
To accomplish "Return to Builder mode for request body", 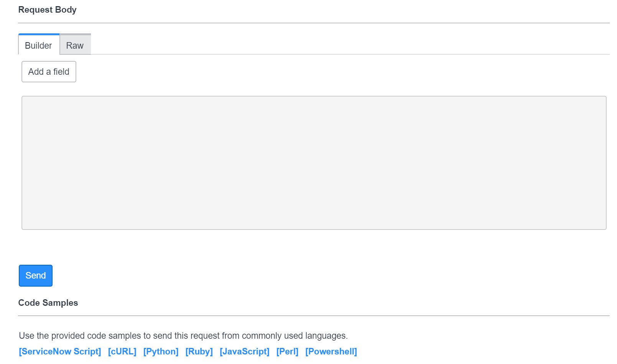I will coord(38,45).
